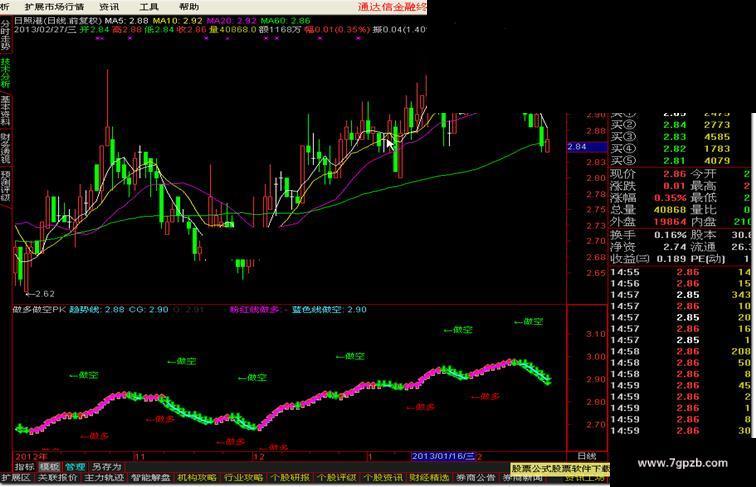Click the 日线 period label
Screen dimensions: 756x487
click(586, 456)
